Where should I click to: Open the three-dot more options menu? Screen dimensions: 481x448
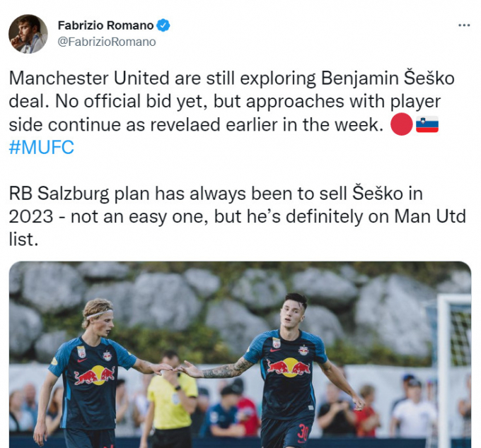(x=464, y=25)
